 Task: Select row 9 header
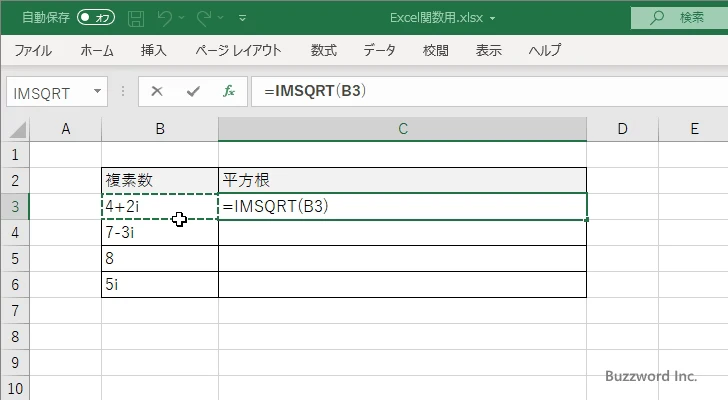coord(15,362)
